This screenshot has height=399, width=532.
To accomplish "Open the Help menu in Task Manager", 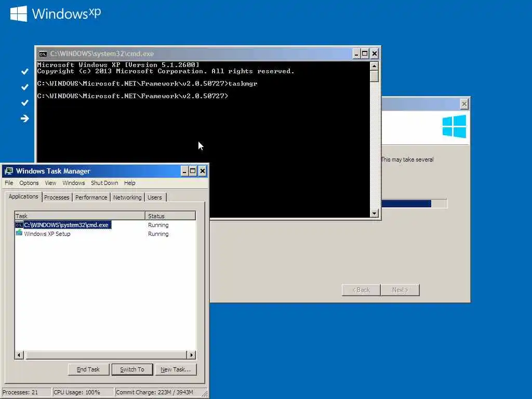I will coord(129,183).
